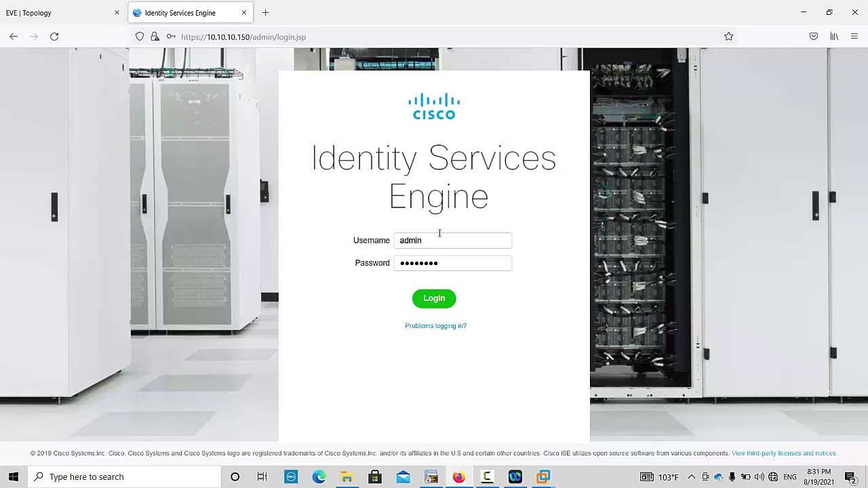This screenshot has width=868, height=488.
Task: Open Microsoft Store from taskbar
Action: 375,476
